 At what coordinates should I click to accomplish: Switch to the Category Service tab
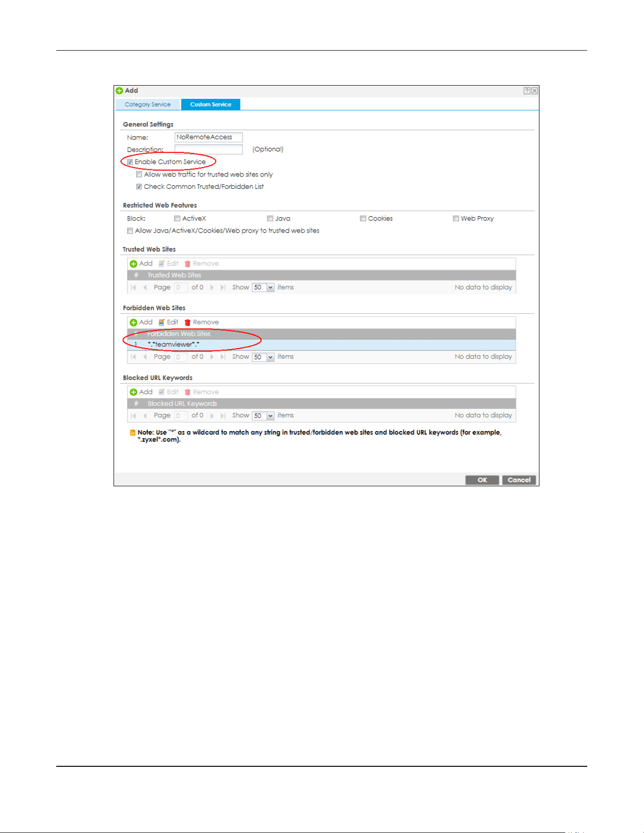click(148, 105)
